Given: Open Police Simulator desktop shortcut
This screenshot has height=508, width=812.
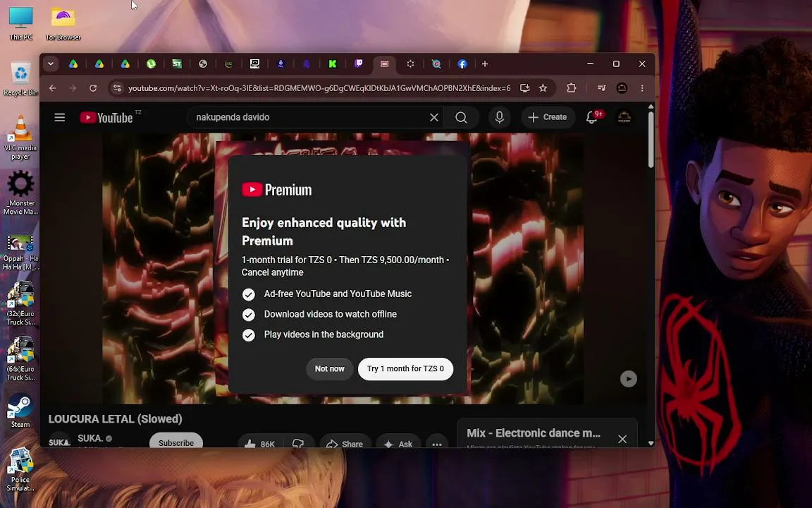Looking at the screenshot, I should pos(20,469).
